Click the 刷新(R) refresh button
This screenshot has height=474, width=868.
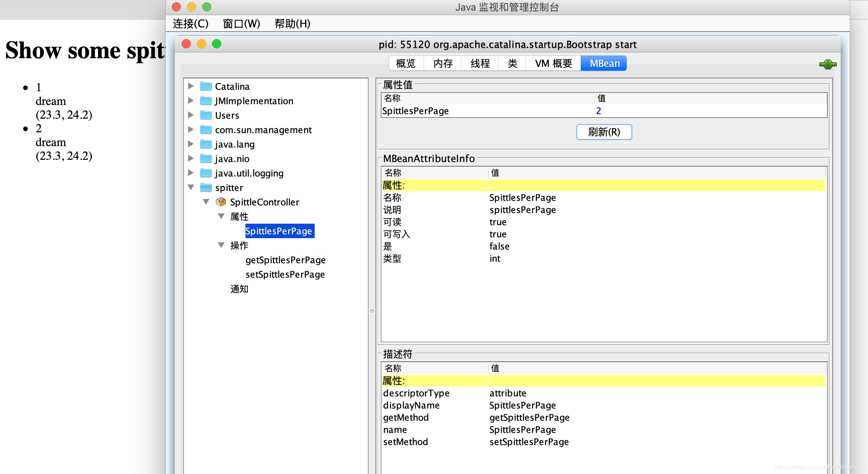[604, 132]
